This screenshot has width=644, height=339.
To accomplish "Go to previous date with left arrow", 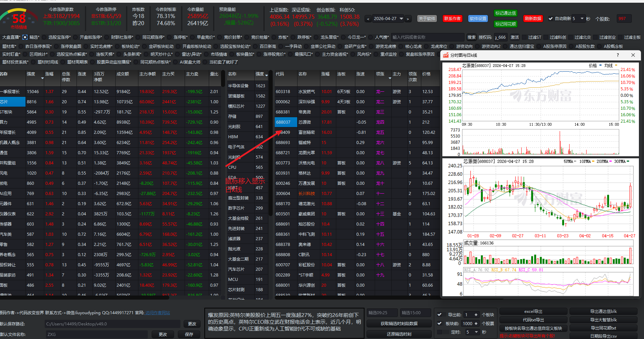I will point(368,19).
